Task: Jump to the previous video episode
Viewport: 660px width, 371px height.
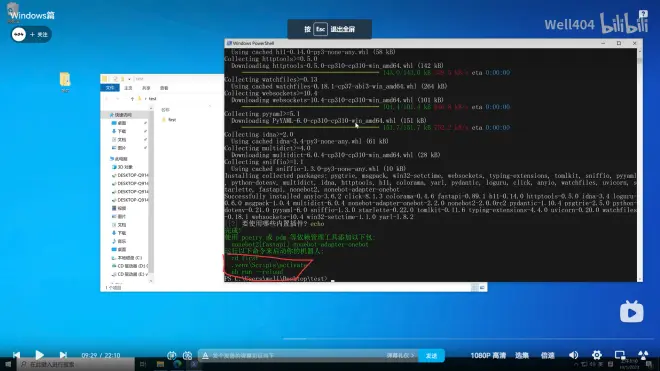Action: [x=16, y=355]
